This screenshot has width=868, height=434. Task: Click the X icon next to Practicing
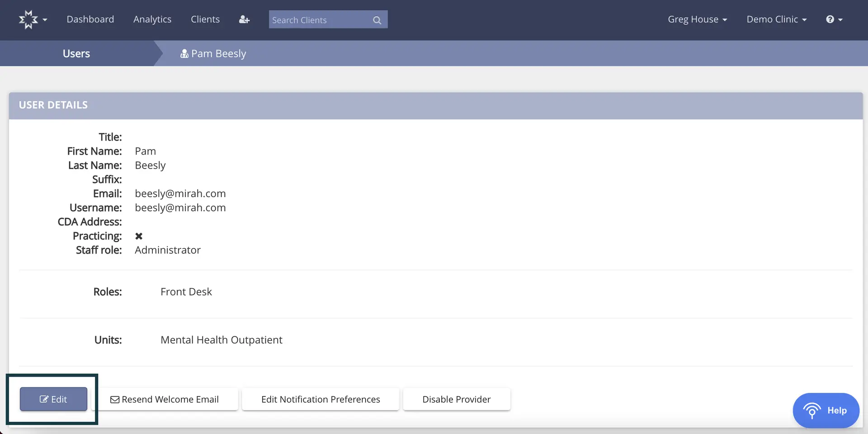(x=138, y=236)
